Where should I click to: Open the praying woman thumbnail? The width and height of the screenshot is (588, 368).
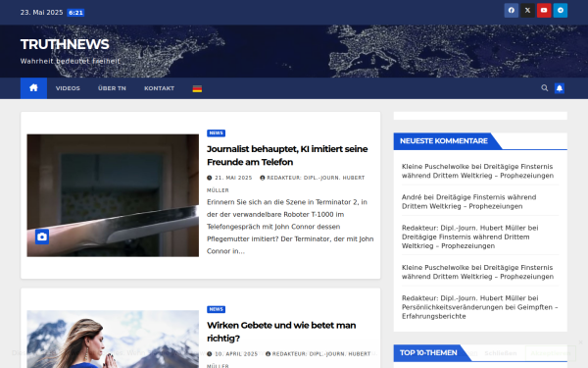tap(113, 340)
